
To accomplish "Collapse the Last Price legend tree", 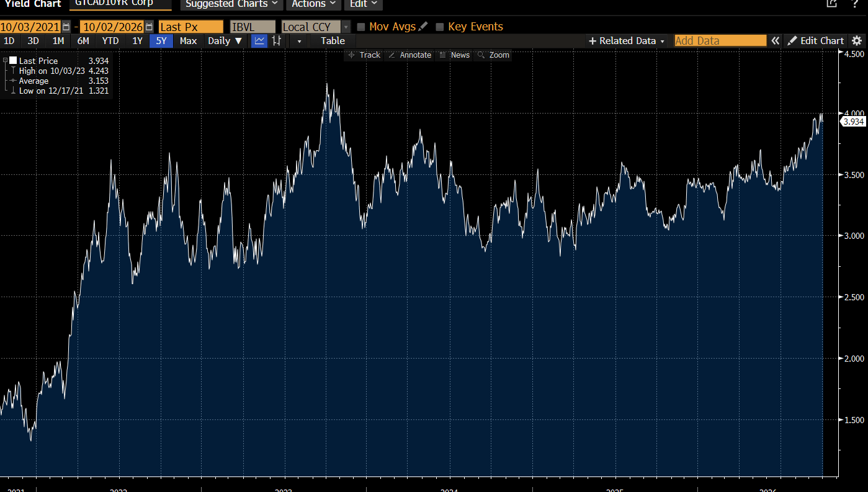I will (x=5, y=61).
